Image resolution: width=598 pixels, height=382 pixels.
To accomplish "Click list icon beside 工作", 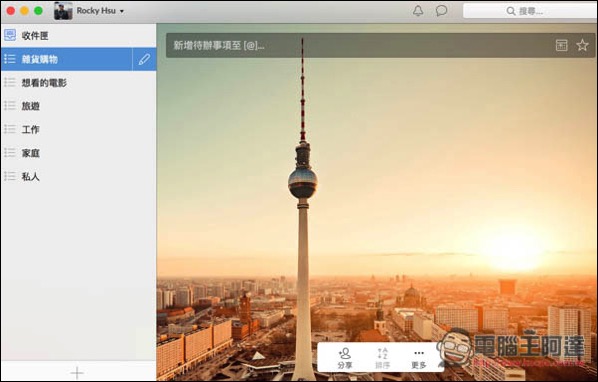I will [x=10, y=129].
